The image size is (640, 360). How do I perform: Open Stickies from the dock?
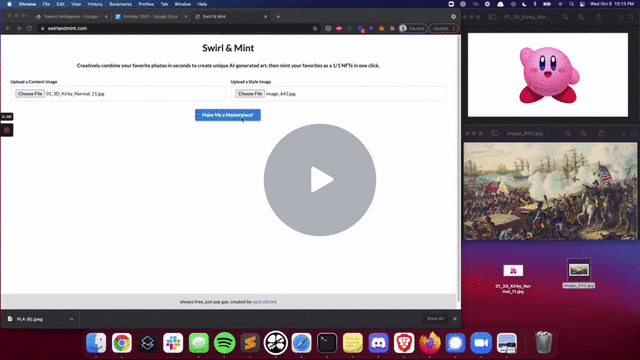coord(353,342)
